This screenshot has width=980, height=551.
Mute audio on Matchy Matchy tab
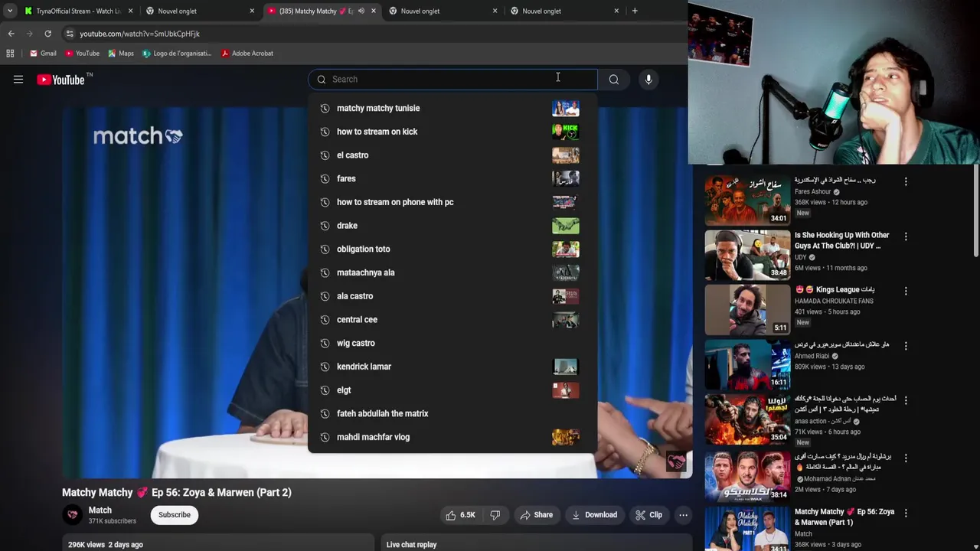(x=361, y=11)
